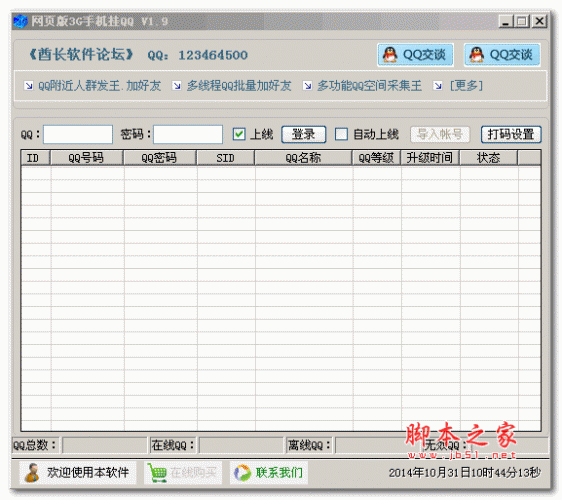Screen dimensions: 562x500
Task: Click the 《酋长软件论坛》 forum title
Action: click(x=81, y=55)
